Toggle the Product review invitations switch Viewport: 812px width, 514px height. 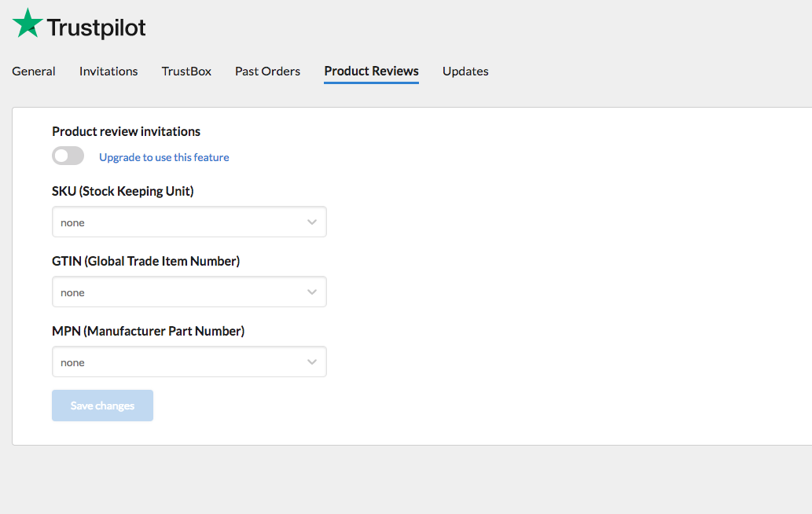68,156
